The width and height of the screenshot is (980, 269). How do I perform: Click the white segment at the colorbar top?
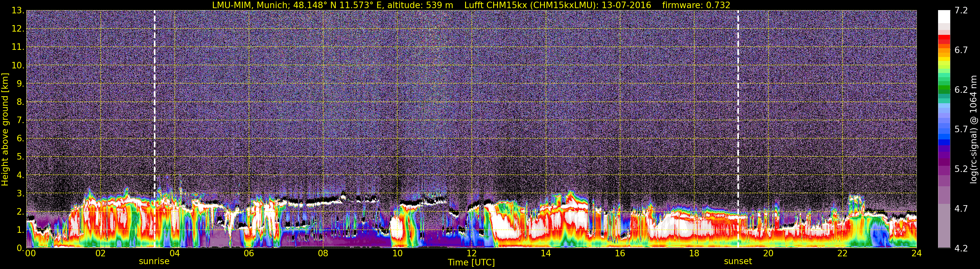point(944,17)
